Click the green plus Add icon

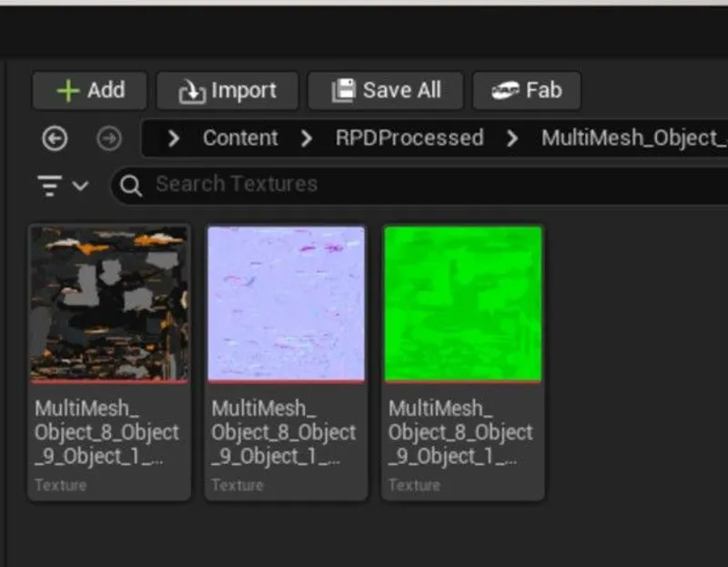[x=69, y=90]
